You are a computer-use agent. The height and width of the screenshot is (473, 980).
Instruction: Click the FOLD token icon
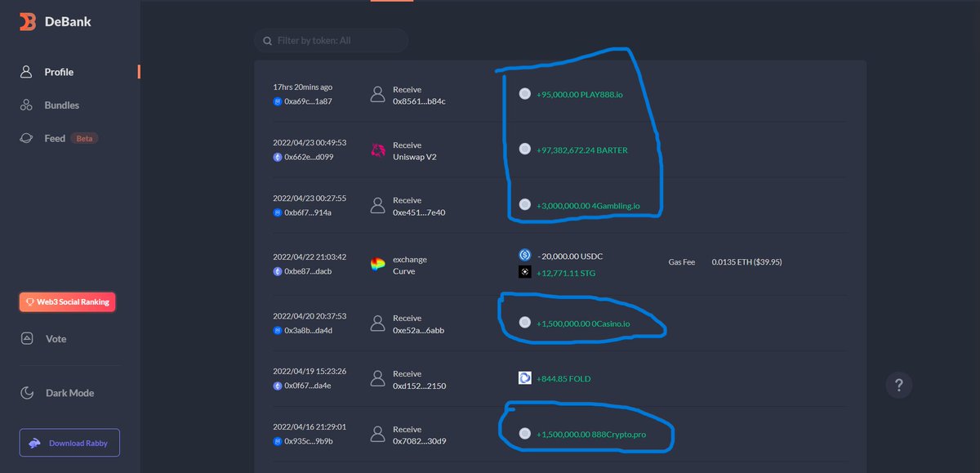[525, 378]
